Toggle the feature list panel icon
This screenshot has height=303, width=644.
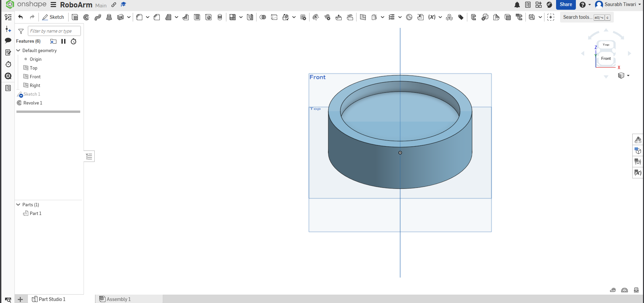click(x=8, y=17)
